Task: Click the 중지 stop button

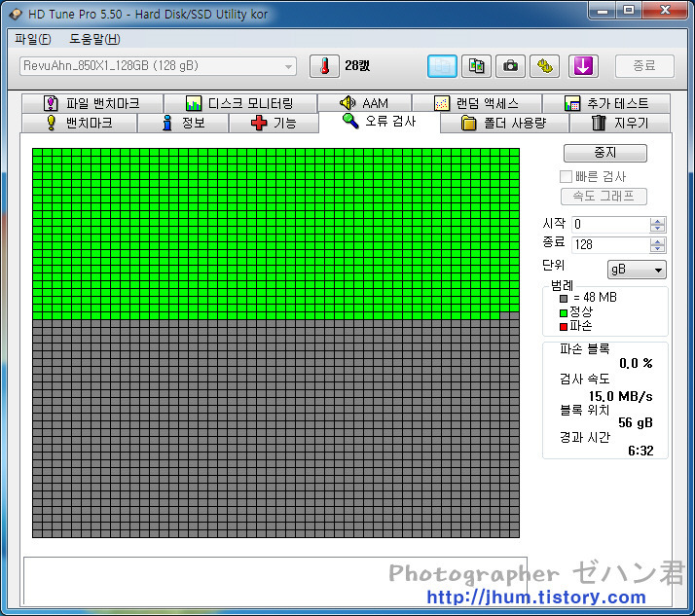Action: tap(605, 153)
